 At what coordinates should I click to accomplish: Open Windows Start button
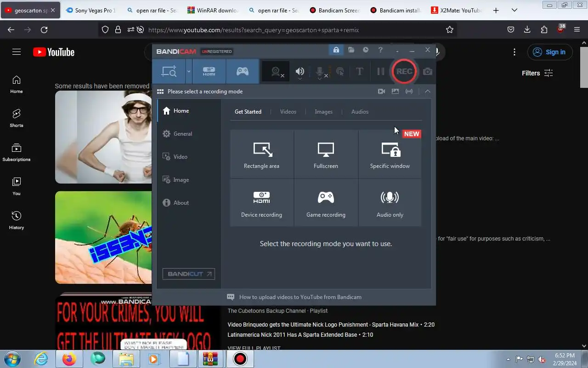(x=12, y=359)
